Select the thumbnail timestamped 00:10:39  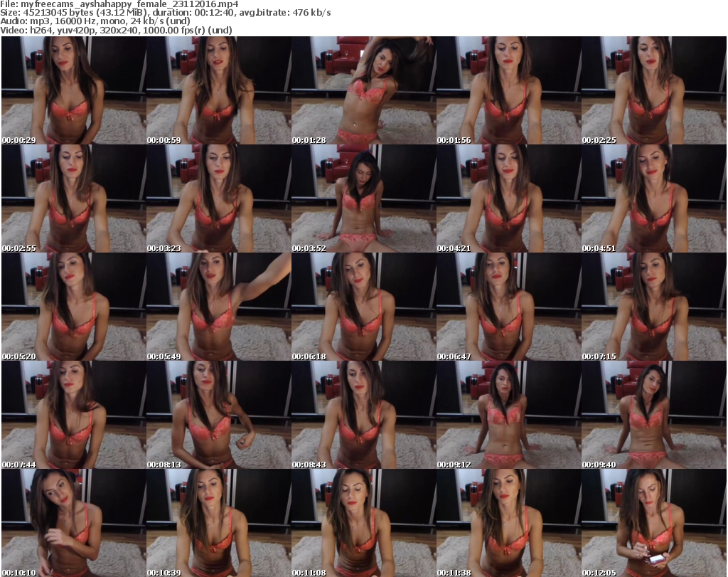coord(219,523)
